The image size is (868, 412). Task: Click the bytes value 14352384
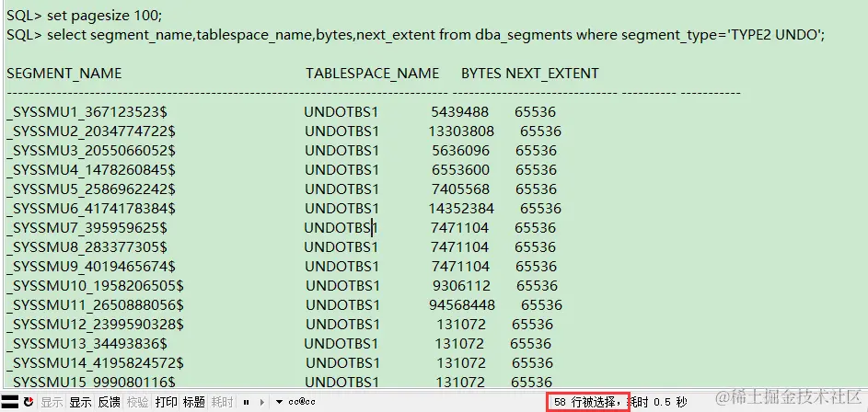click(x=461, y=209)
